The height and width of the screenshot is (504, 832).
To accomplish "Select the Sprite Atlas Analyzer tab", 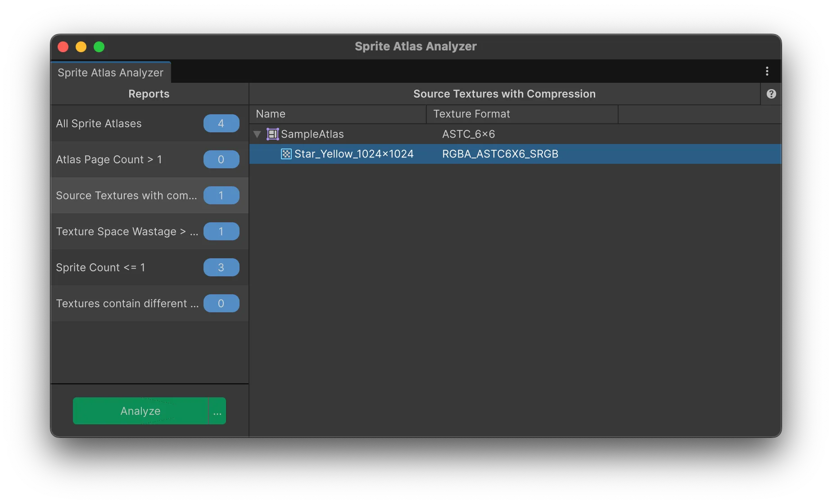I will click(111, 72).
